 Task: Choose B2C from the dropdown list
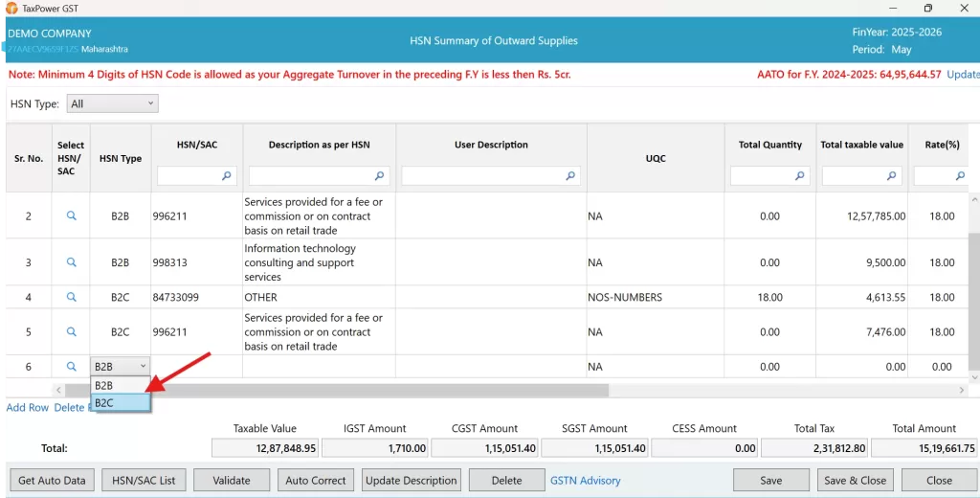coord(120,403)
